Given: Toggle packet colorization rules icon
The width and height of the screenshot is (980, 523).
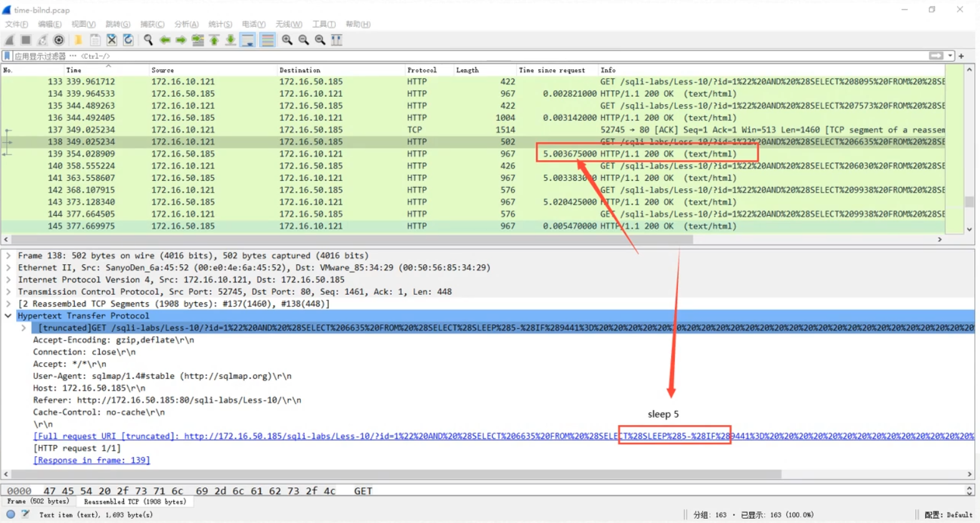Looking at the screenshot, I should [x=267, y=40].
